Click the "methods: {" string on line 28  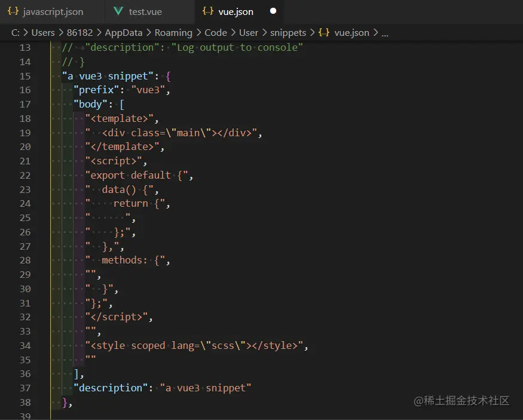125,260
